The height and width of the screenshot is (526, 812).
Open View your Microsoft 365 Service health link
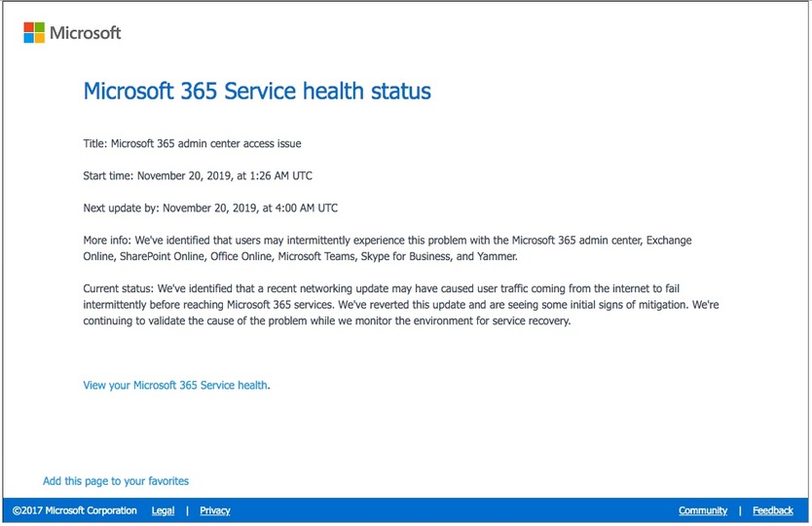(x=175, y=385)
